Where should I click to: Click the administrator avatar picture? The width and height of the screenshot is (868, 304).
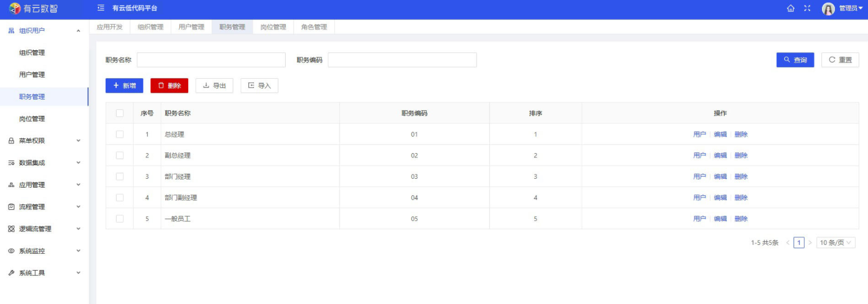coord(828,9)
